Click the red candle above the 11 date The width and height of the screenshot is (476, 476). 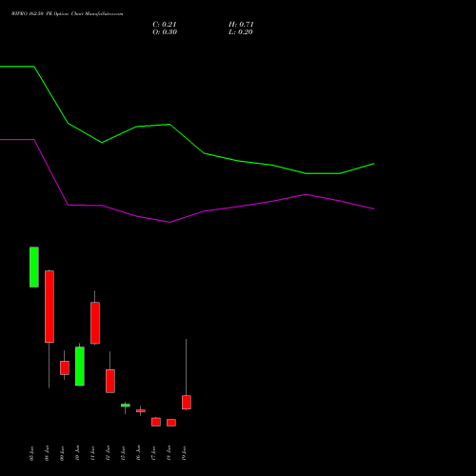[x=95, y=323]
